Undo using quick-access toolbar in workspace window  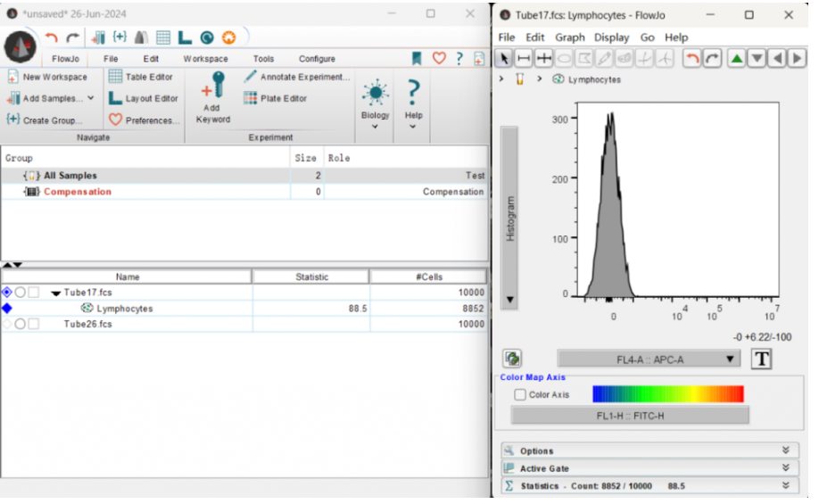[51, 37]
